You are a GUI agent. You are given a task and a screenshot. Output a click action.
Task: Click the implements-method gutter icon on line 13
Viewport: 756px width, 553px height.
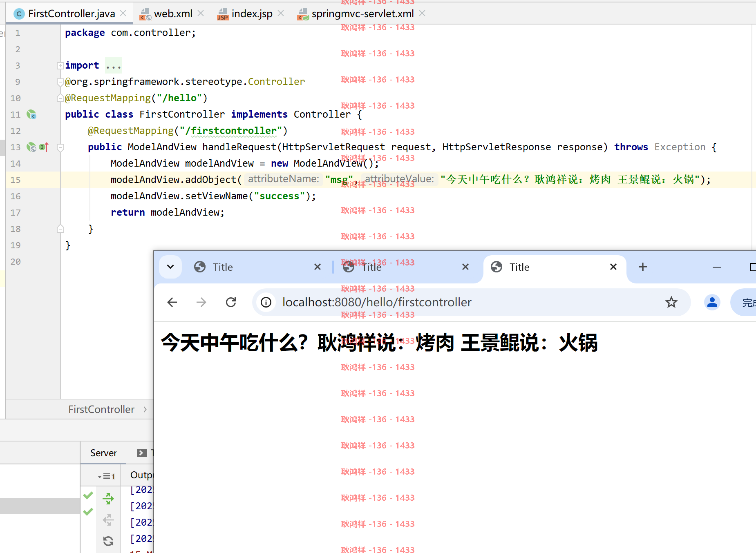pyautogui.click(x=44, y=147)
